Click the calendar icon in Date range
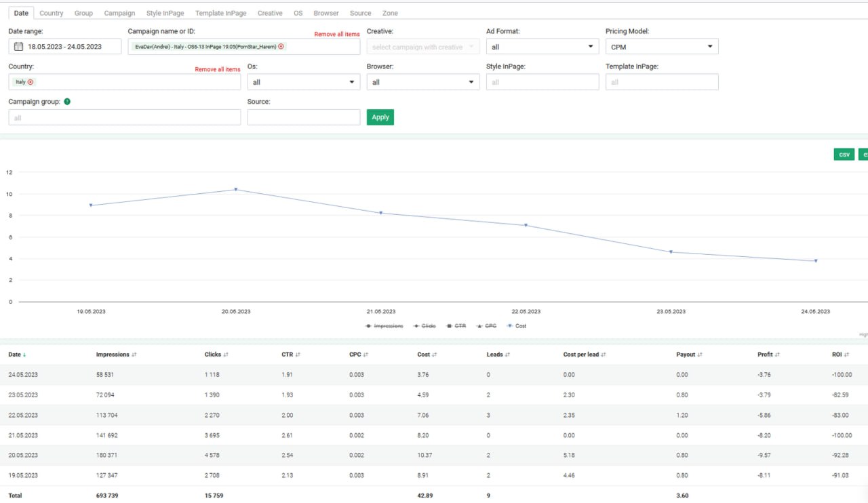 click(19, 47)
